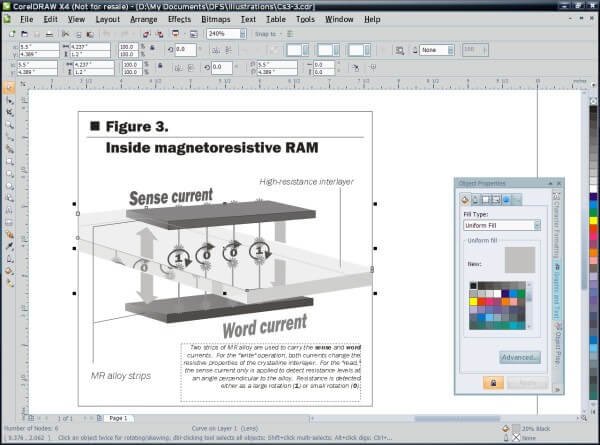Open the File menu

27,19
